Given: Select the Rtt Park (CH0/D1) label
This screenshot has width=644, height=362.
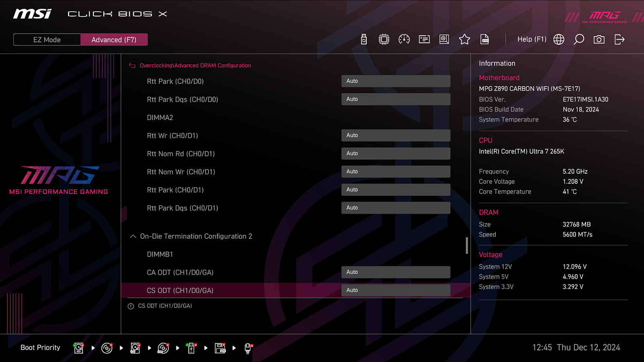Looking at the screenshot, I should [x=175, y=190].
